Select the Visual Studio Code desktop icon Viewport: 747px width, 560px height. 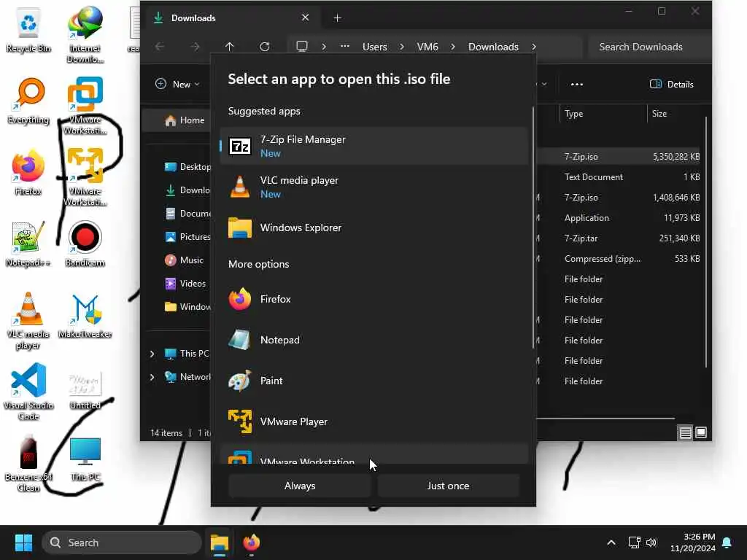coord(28,392)
